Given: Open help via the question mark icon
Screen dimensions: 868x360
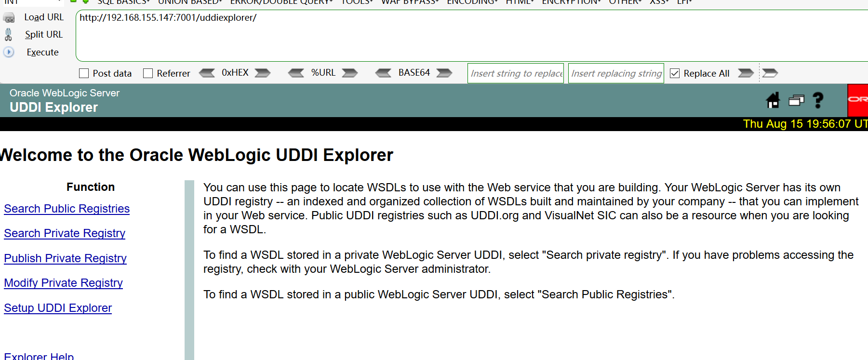Looking at the screenshot, I should (x=818, y=100).
